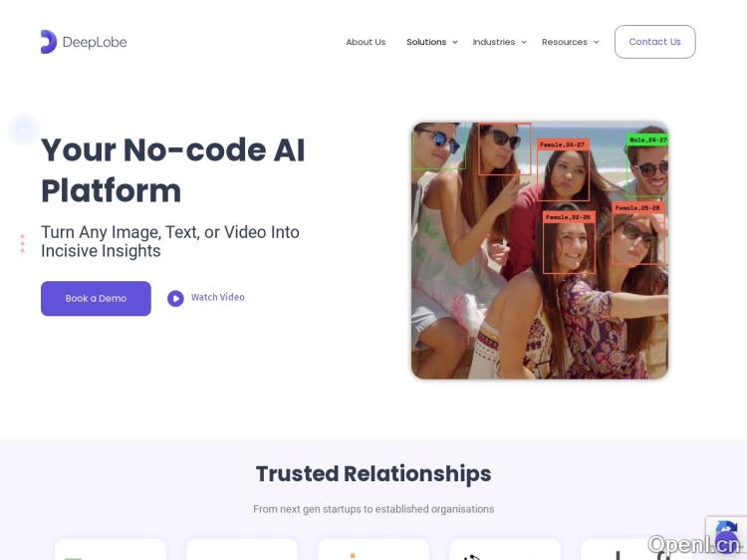Open the Solutions menu item
747x560 pixels.
(426, 42)
